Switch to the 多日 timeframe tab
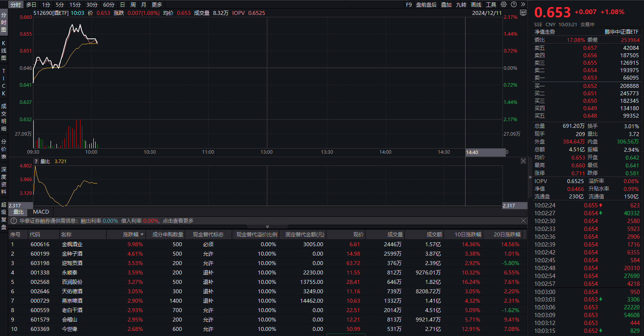The width and height of the screenshot is (644, 336). tap(31, 5)
